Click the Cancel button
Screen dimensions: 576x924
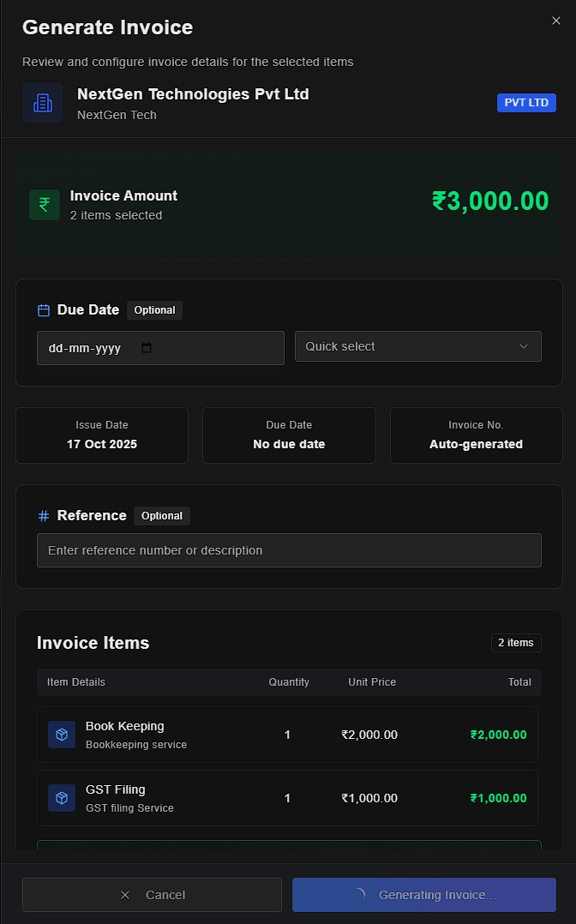pos(152,894)
